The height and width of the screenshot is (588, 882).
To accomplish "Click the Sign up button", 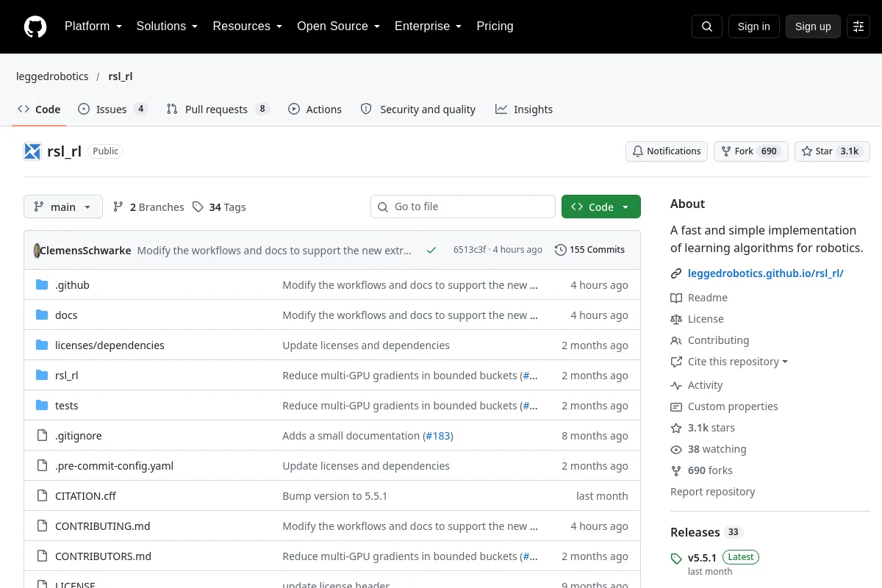I will pos(813,26).
